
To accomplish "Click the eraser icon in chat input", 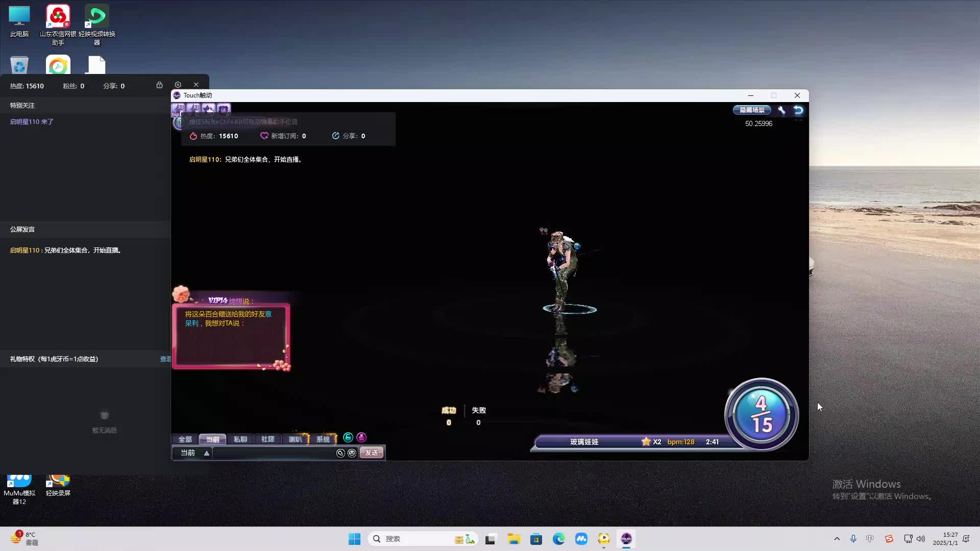I will (340, 453).
